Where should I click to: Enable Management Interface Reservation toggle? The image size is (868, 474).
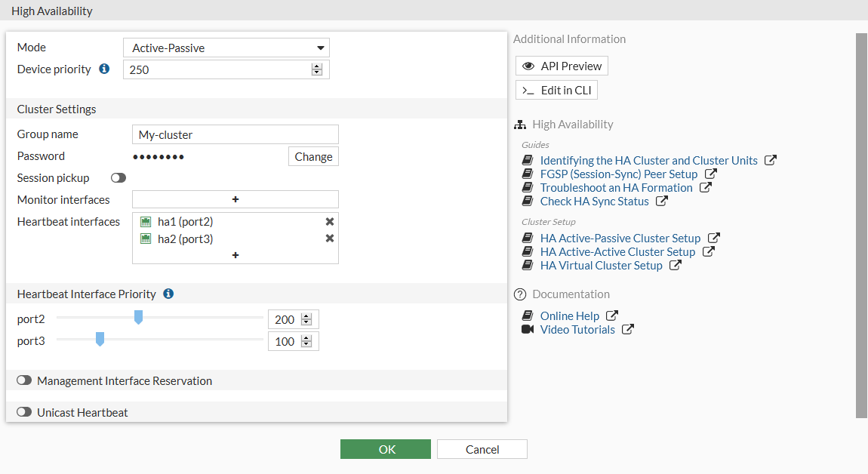click(x=24, y=380)
